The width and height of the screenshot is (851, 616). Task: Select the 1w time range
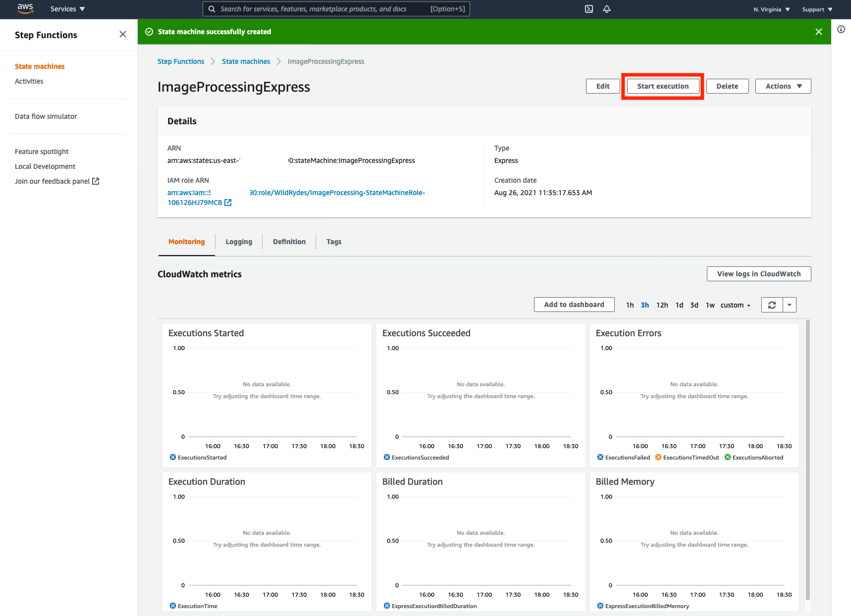pyautogui.click(x=710, y=305)
